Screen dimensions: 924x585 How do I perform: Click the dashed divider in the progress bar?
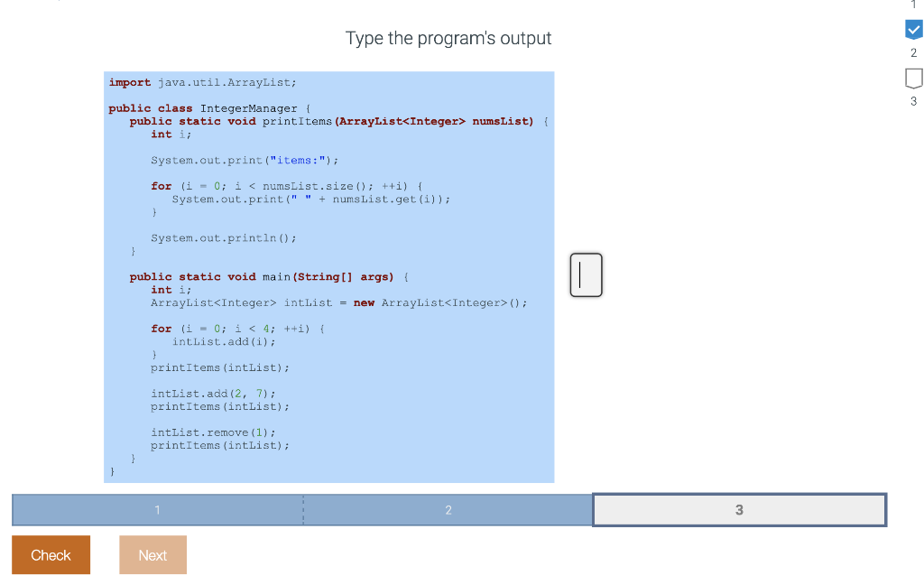point(303,509)
